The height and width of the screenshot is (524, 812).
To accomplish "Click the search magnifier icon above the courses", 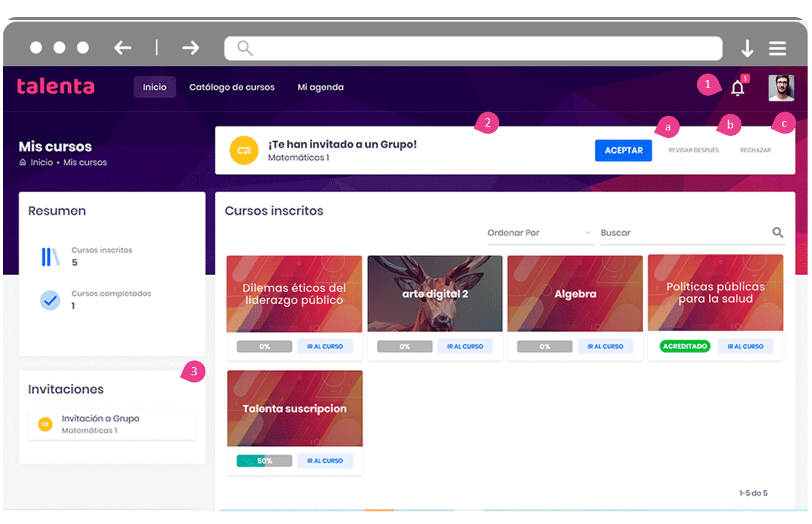I will click(x=777, y=232).
